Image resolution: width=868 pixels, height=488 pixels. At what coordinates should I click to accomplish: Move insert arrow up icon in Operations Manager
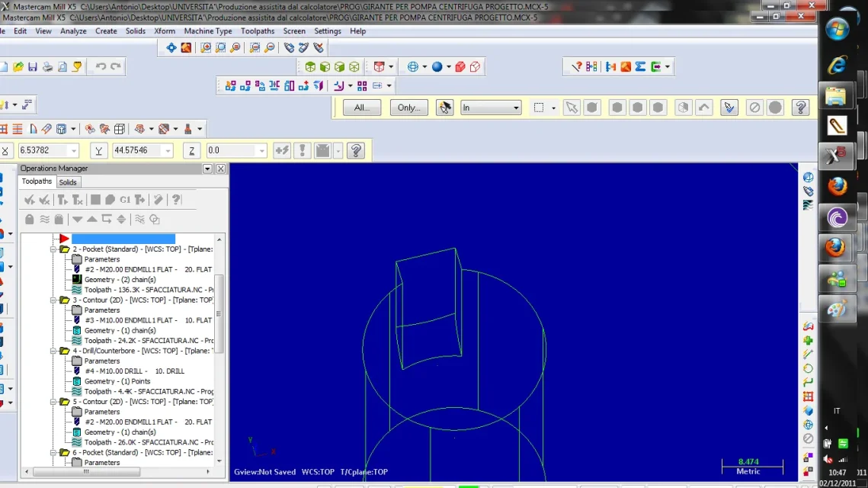92,220
